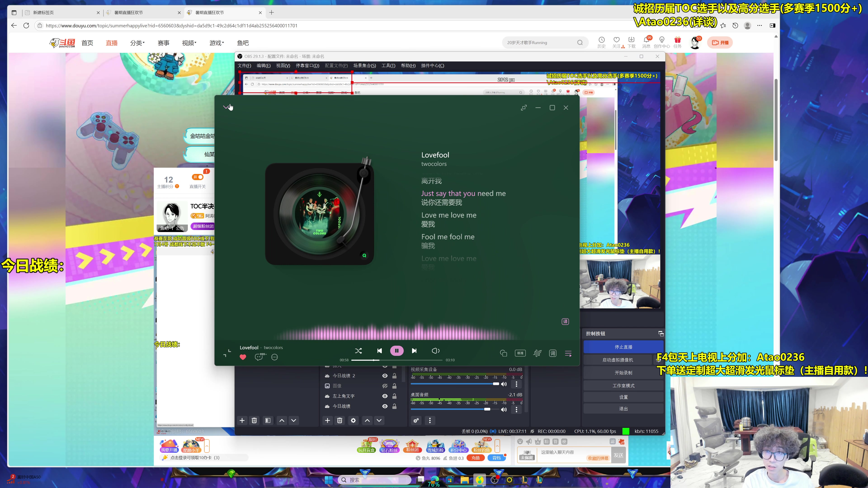Viewport: 868px width, 488px height.
Task: Collapse the music player full view chevron
Action: pyautogui.click(x=226, y=107)
